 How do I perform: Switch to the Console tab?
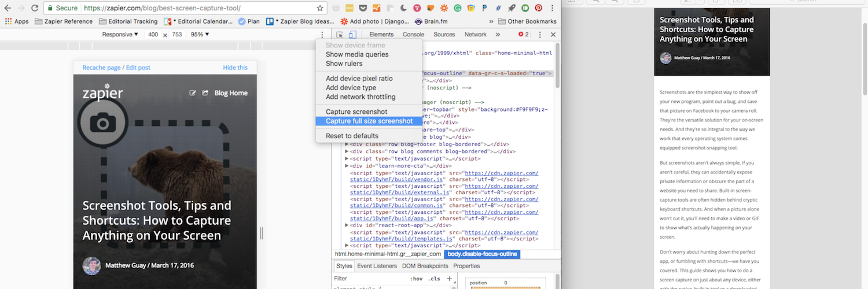[413, 35]
